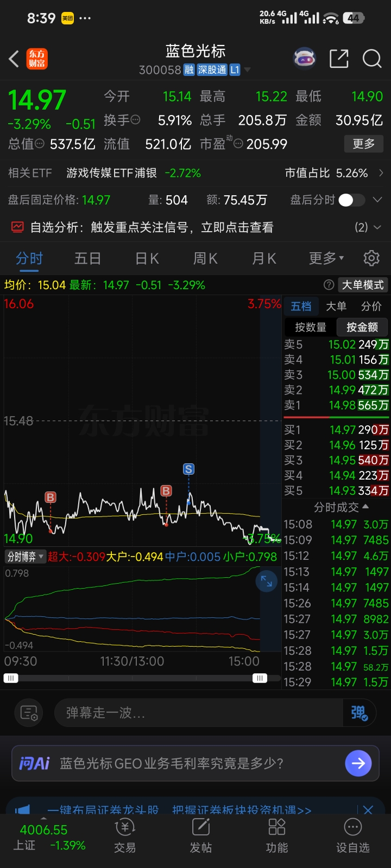Select 按数量 display mode
The height and width of the screenshot is (868, 391).
click(311, 327)
